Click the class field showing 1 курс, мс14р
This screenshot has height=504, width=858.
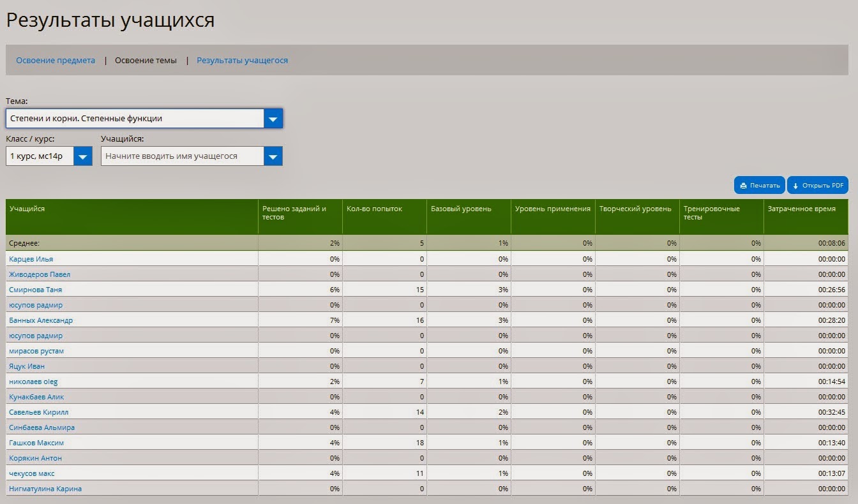[40, 156]
